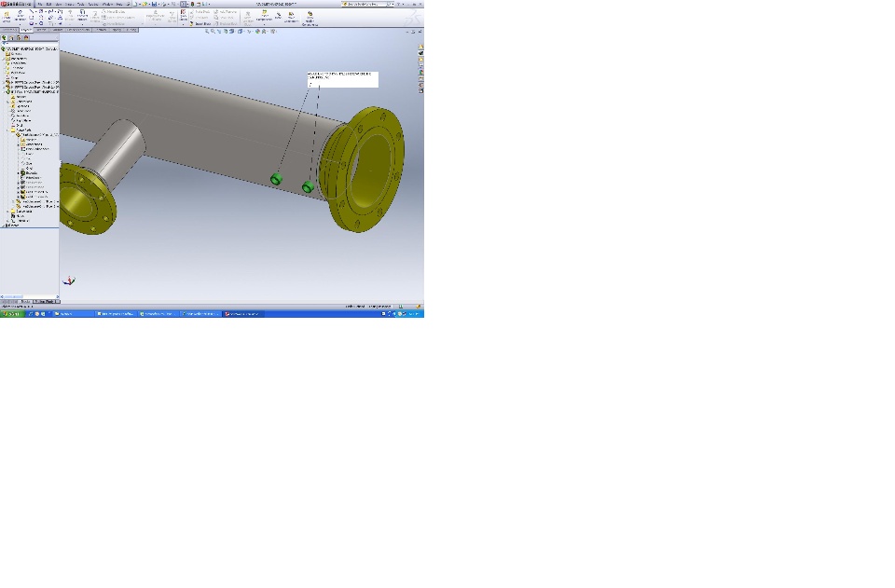Open the ConfigurationManager tab
Viewport: 895px width, 588px height.
point(19,37)
